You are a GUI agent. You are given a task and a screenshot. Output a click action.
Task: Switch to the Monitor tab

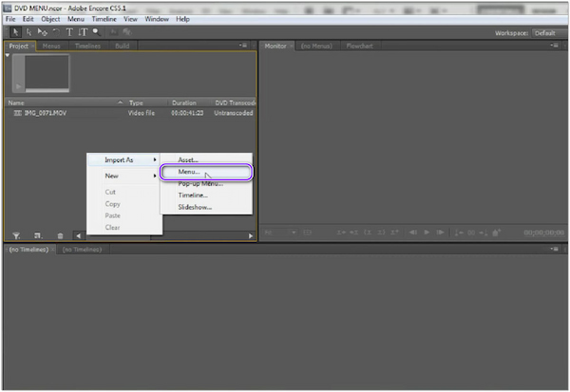tap(275, 47)
